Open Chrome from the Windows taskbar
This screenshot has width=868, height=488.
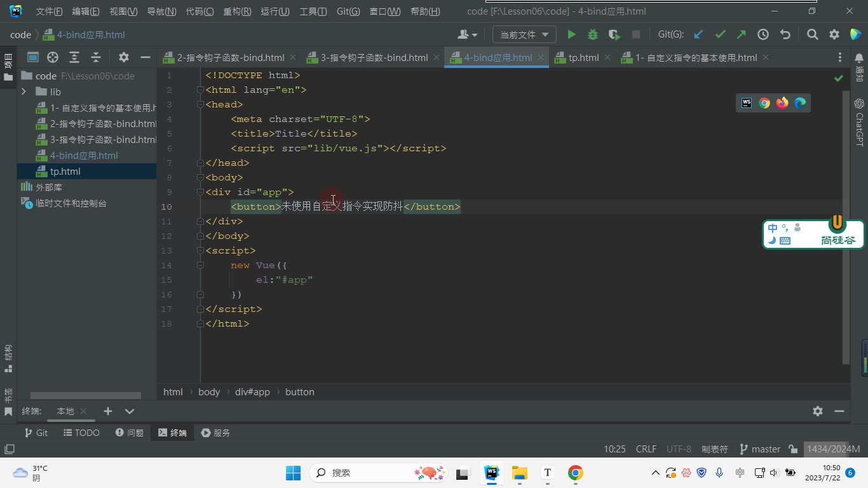[575, 473]
